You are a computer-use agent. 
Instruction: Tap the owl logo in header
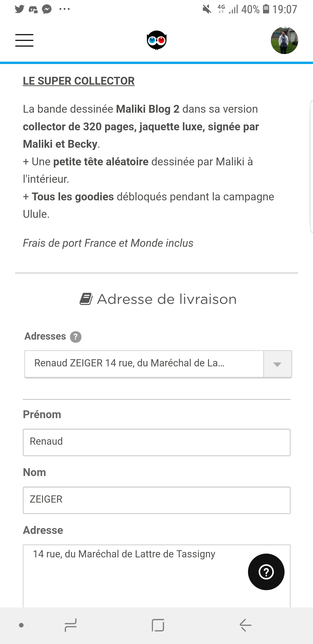point(157,40)
